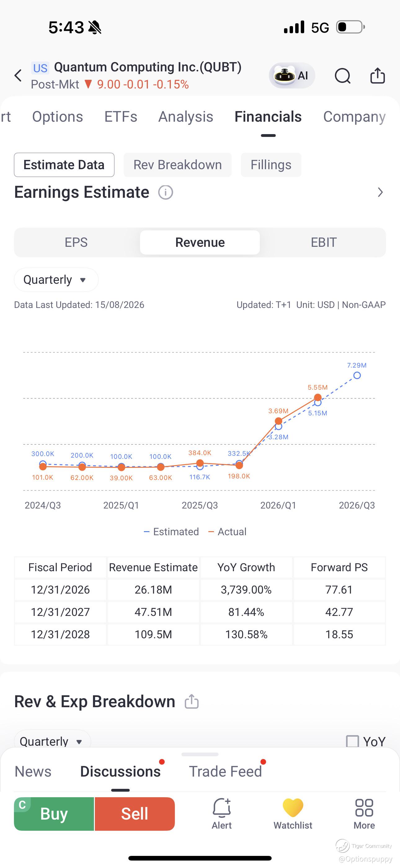Viewport: 400px width, 868px height.
Task: Share the Rev & Exp Breakdown
Action: click(x=192, y=702)
